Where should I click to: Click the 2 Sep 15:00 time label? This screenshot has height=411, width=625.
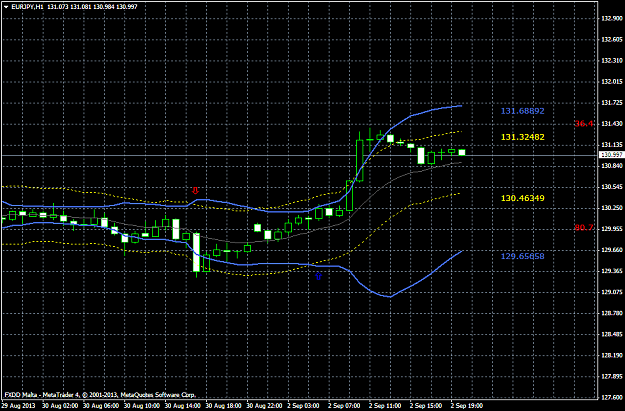[426, 406]
